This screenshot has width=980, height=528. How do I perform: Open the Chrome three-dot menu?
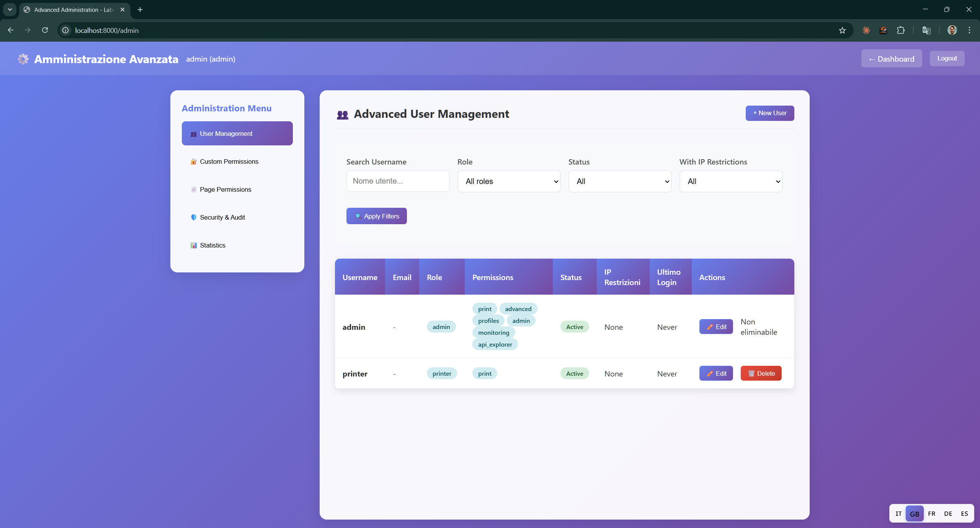pyautogui.click(x=969, y=30)
